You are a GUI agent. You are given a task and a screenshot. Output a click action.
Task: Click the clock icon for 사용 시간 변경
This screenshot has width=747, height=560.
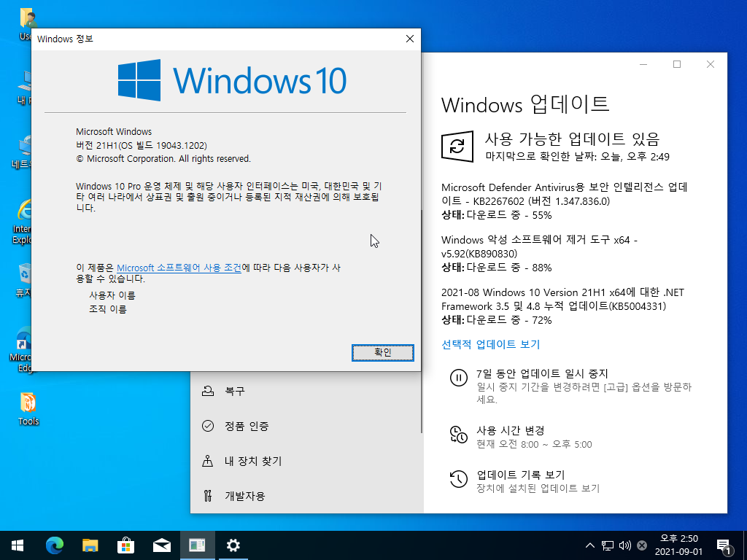pos(458,435)
